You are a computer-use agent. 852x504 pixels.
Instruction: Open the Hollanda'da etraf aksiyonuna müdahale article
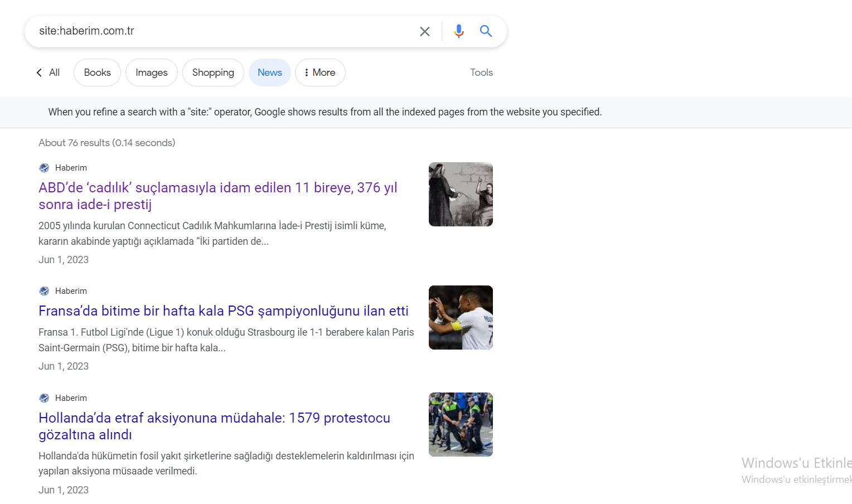[215, 426]
